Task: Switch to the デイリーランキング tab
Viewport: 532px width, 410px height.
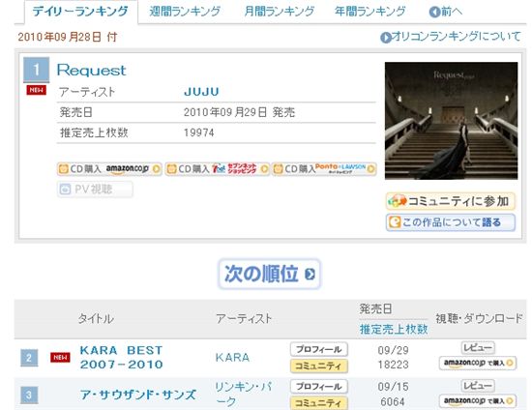Action: [x=80, y=12]
